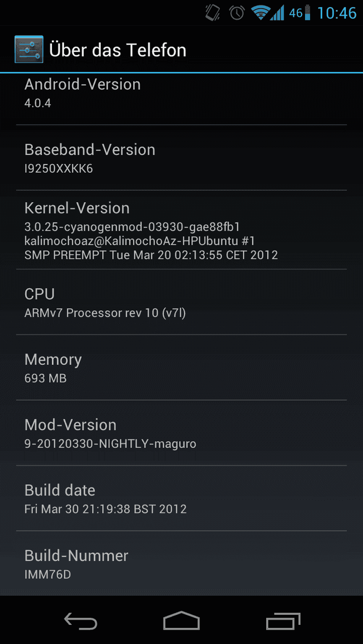The width and height of the screenshot is (363, 644).
Task: Select the Kernel-Version entry
Action: click(x=181, y=230)
